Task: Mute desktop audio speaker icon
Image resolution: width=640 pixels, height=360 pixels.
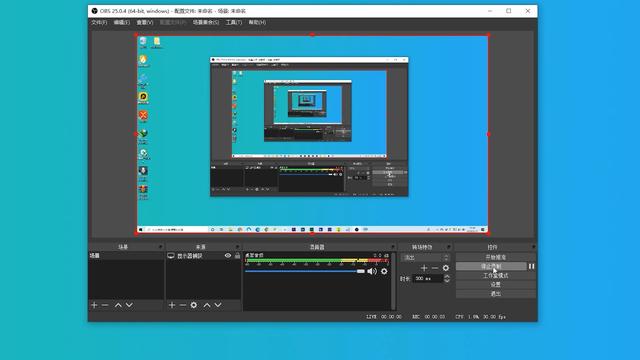Action: pyautogui.click(x=372, y=271)
